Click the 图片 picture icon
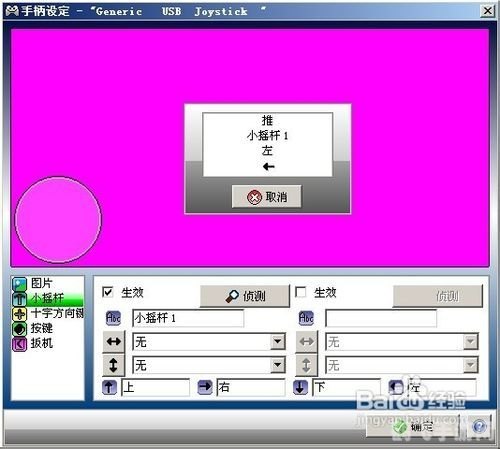The width and height of the screenshot is (500, 449). point(19,284)
